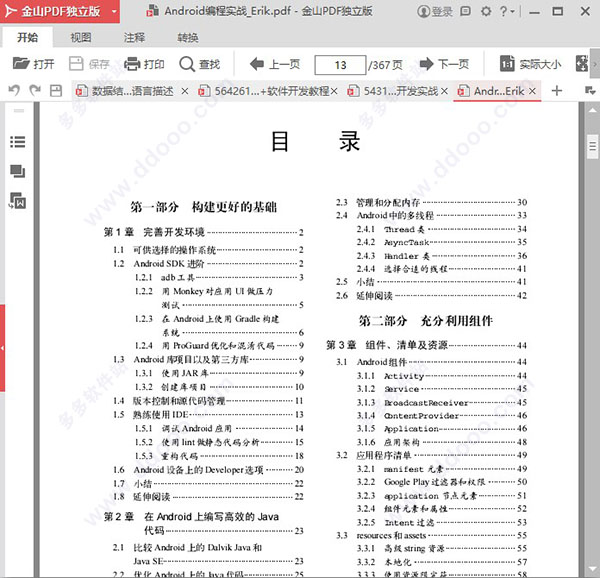600x578 pixels.
Task: Click the fit-page icon beside 实际大小
Action: click(582, 63)
